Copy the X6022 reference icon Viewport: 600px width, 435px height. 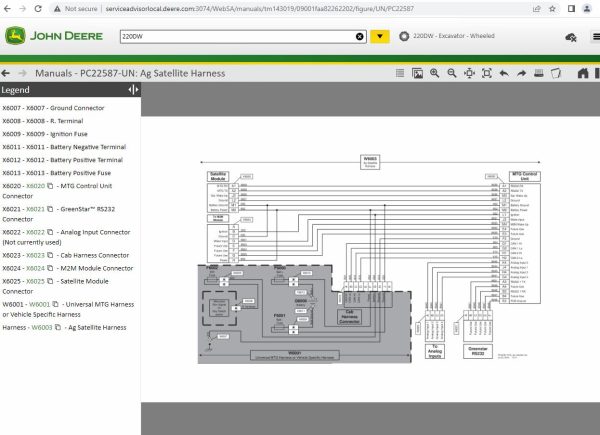pos(50,232)
